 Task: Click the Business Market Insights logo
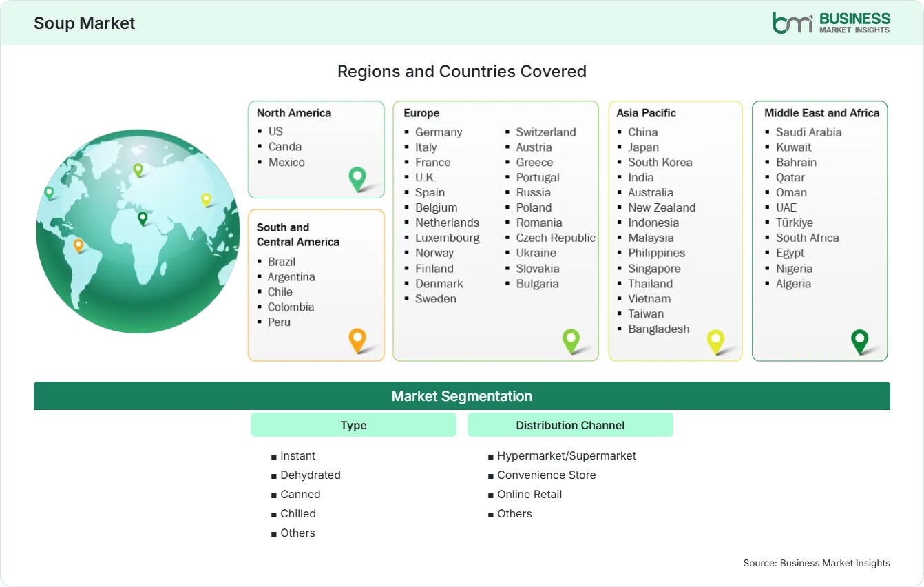coord(831,22)
